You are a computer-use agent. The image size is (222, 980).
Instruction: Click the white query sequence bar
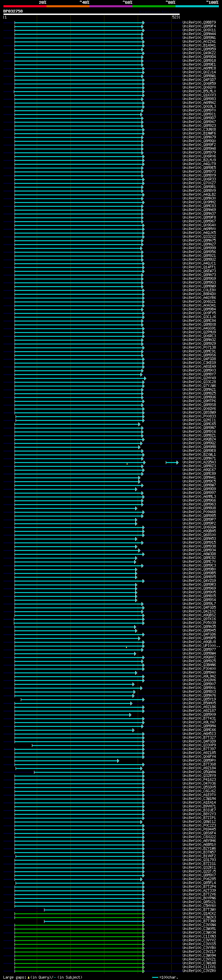92,15
